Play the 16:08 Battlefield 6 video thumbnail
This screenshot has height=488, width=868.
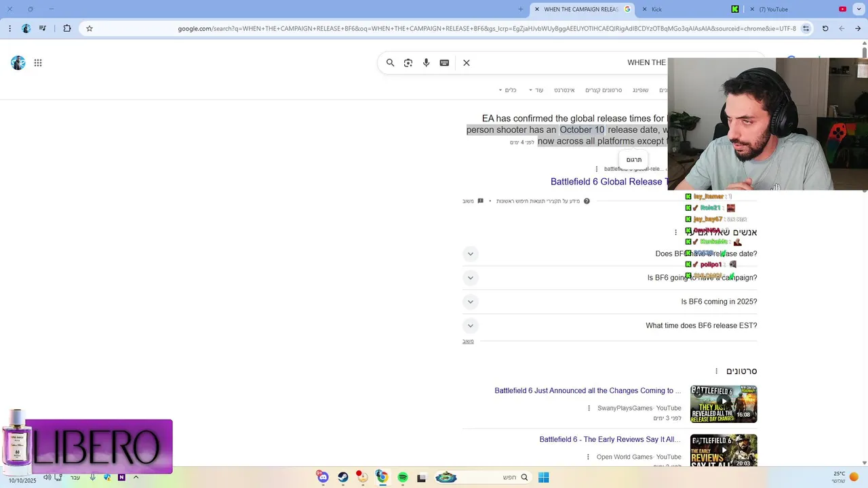click(724, 404)
